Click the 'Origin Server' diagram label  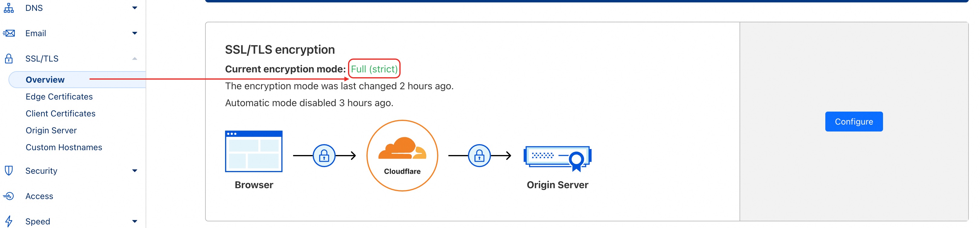click(557, 185)
